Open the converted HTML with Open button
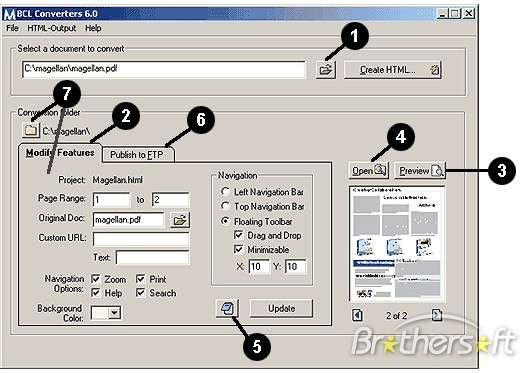This screenshot has height=373, width=520. (369, 171)
